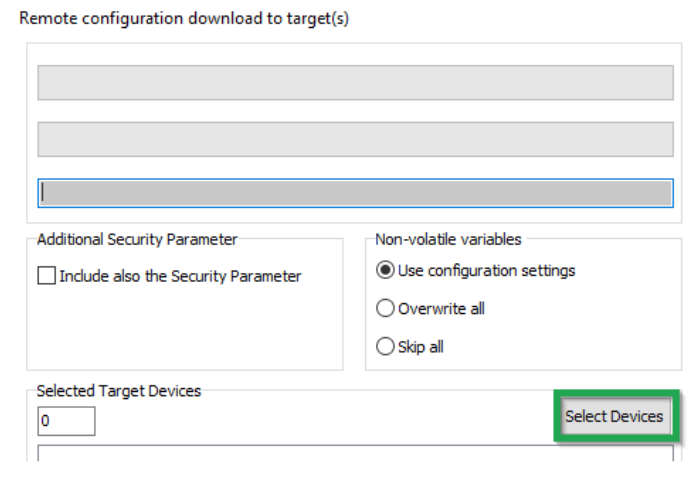The width and height of the screenshot is (696, 481).
Task: Focus the blue-outlined third gray field
Action: [x=355, y=193]
